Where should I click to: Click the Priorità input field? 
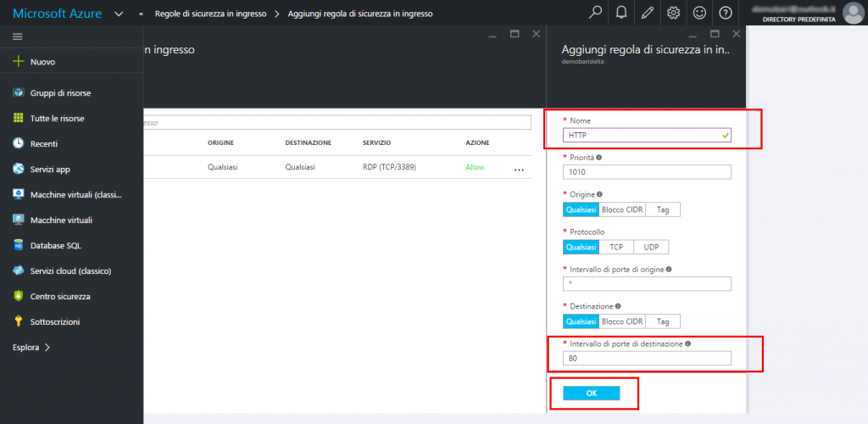pos(646,172)
